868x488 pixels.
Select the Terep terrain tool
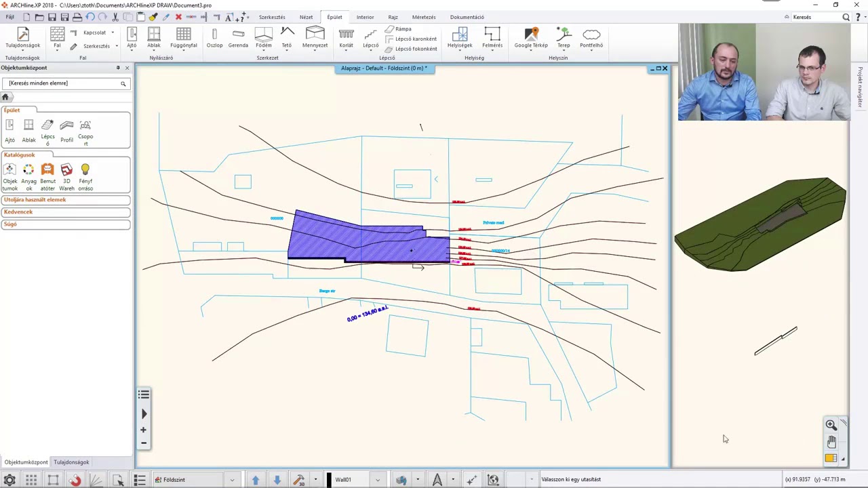[564, 38]
